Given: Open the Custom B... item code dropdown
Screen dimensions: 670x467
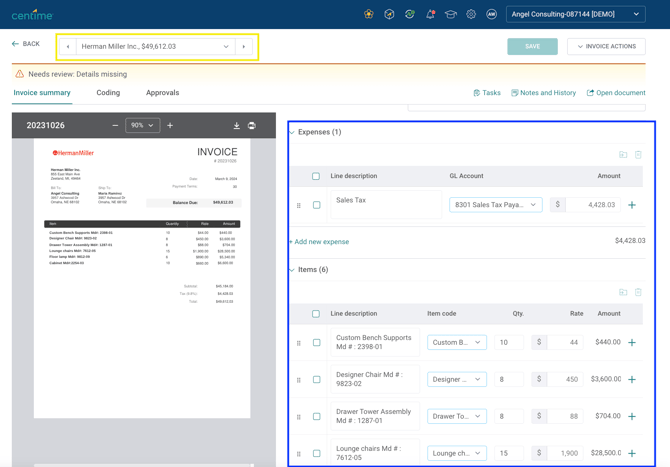Looking at the screenshot, I should [457, 342].
